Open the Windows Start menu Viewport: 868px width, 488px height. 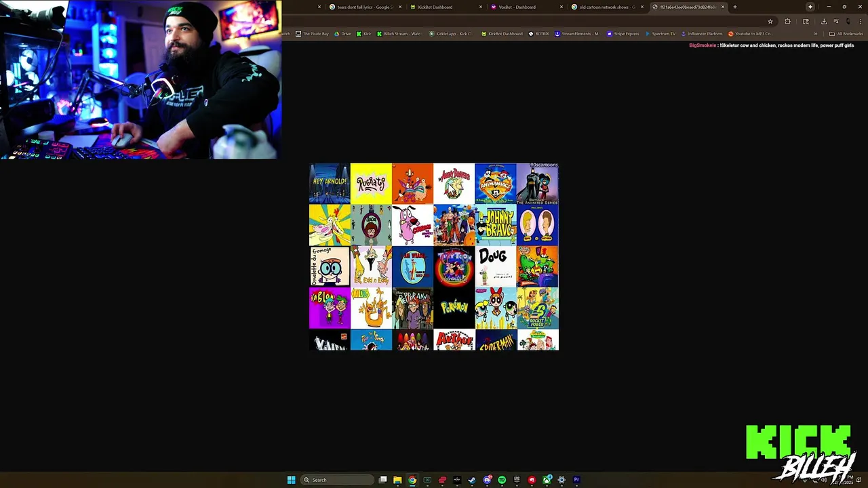tap(292, 480)
